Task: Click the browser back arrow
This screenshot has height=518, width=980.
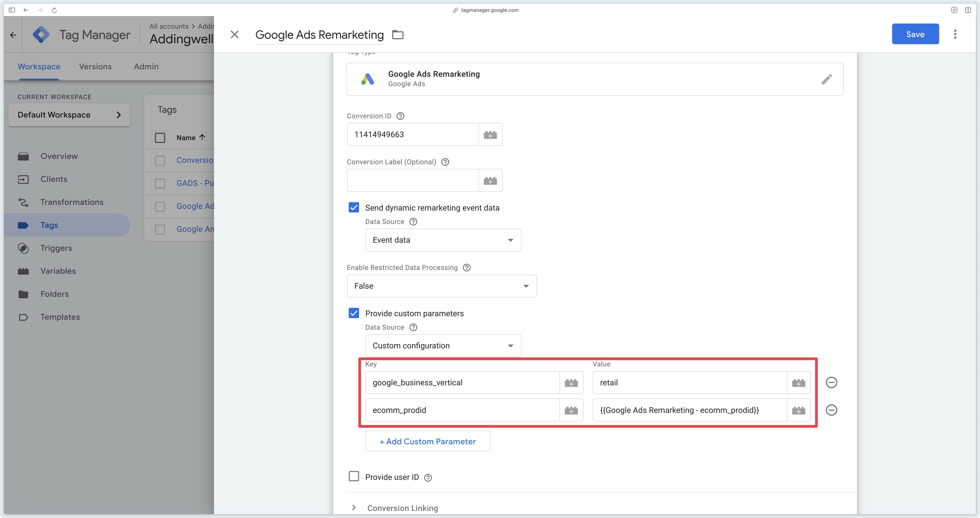Action: 26,10
